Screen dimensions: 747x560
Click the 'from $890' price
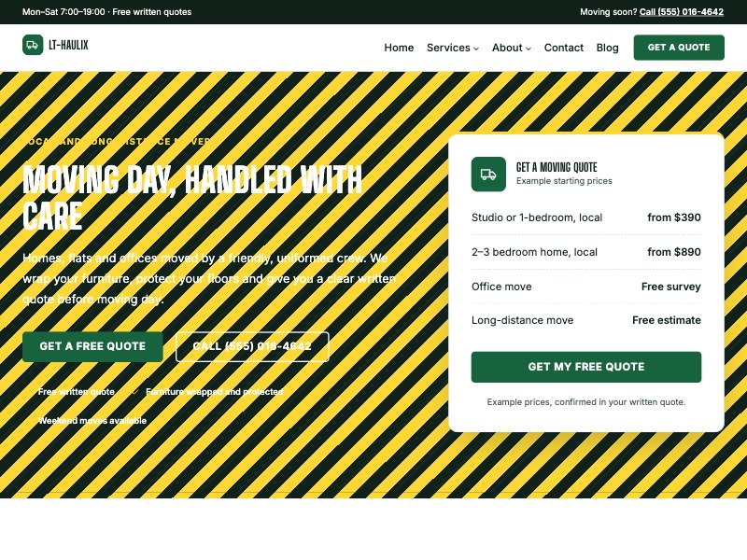click(674, 252)
